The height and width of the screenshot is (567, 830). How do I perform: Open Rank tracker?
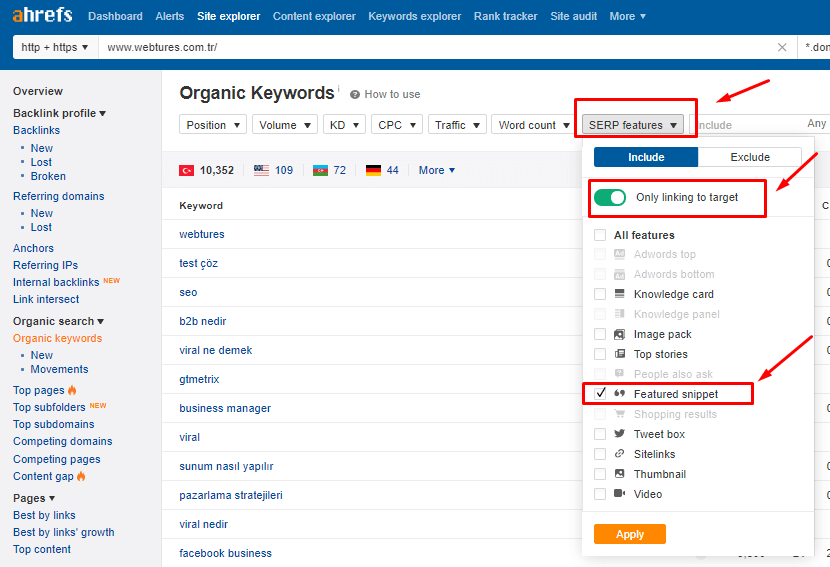pyautogui.click(x=506, y=16)
